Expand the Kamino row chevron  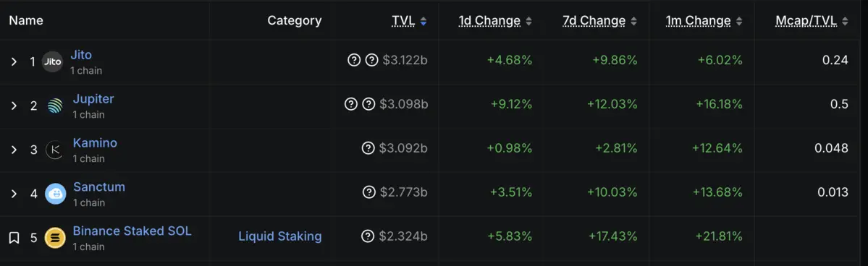(x=14, y=150)
